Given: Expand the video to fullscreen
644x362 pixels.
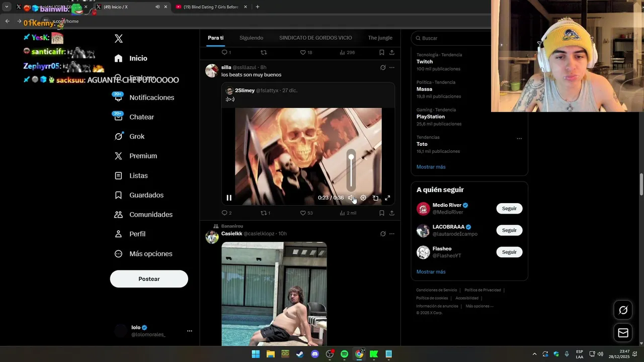Looking at the screenshot, I should (x=387, y=198).
